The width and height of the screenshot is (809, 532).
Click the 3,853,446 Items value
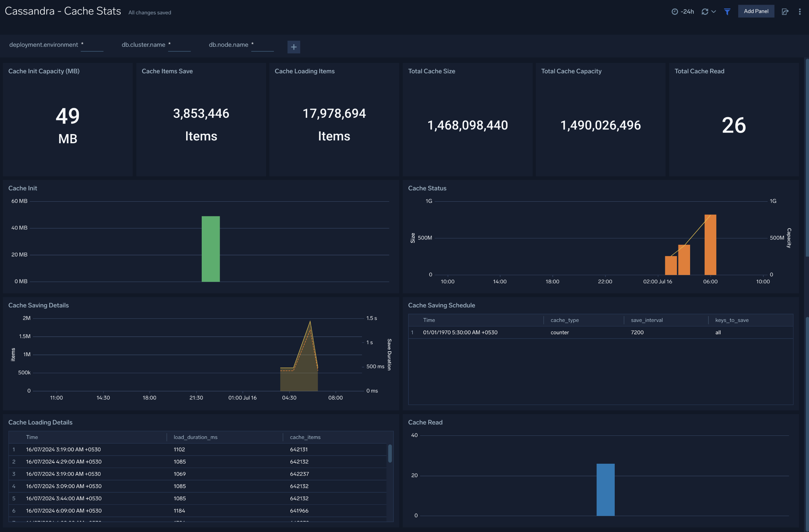(201, 125)
